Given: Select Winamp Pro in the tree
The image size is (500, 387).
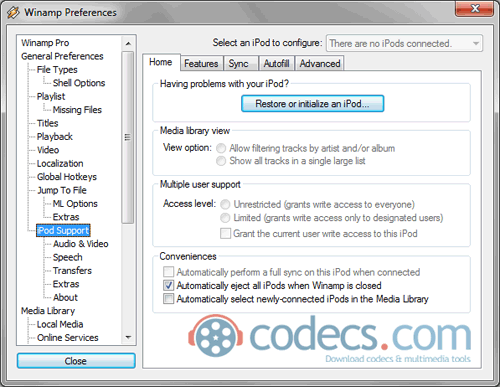Looking at the screenshot, I should (x=45, y=43).
